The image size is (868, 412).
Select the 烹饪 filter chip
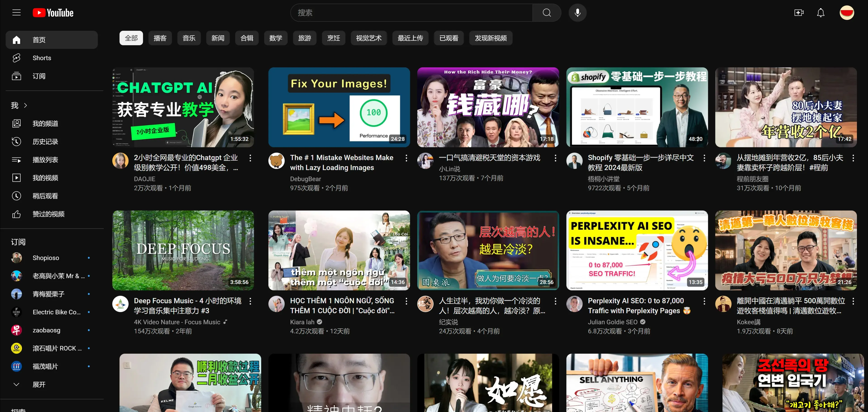pos(334,38)
